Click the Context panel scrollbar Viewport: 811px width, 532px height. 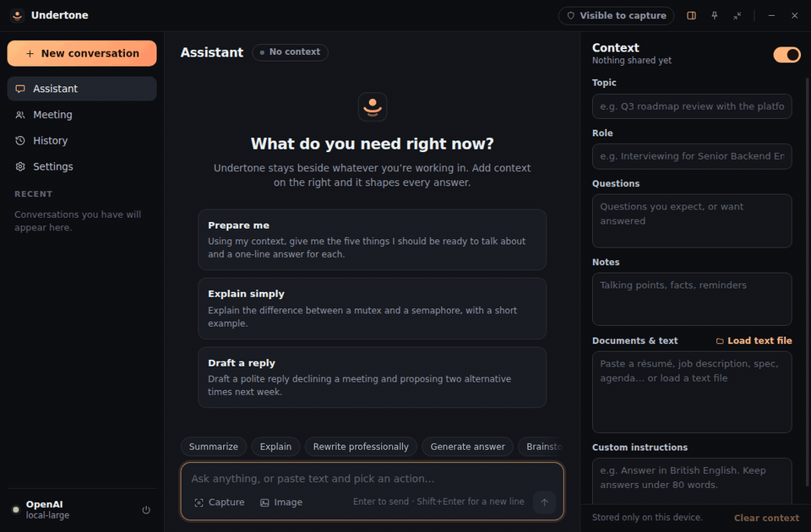pos(808,282)
